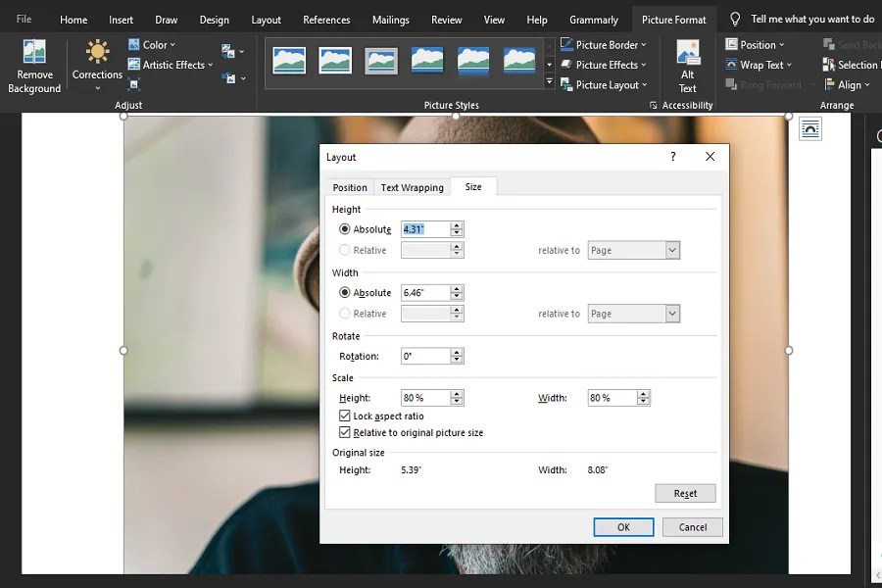Uncheck Relative to original picture size
882x588 pixels.
point(345,431)
